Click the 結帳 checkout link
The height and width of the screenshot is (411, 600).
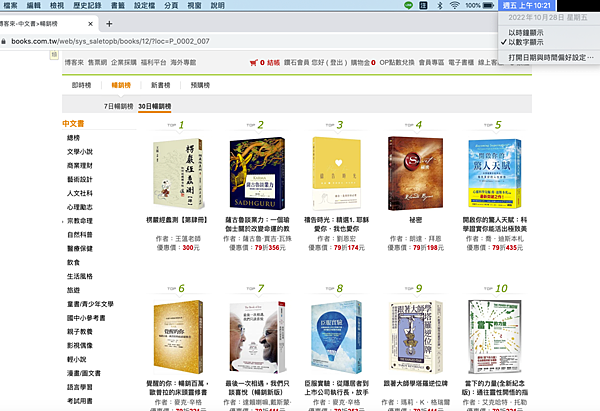273,62
